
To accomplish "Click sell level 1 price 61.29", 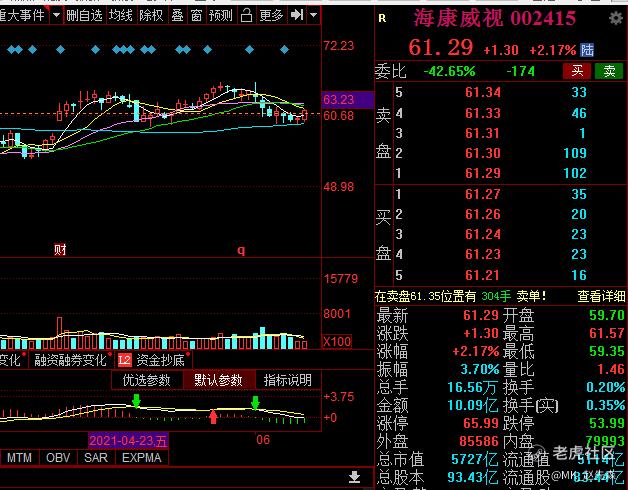I will [x=483, y=173].
